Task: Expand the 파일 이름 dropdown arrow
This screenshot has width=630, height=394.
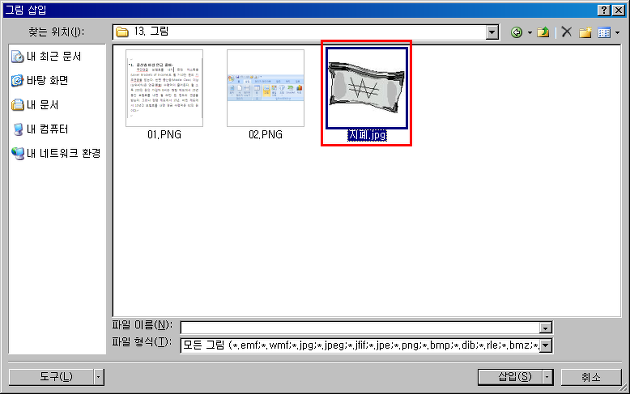Action: tap(545, 328)
